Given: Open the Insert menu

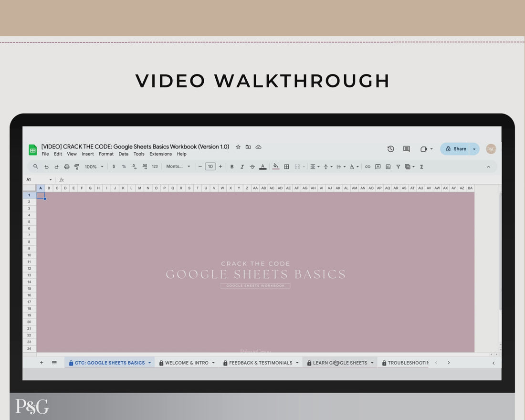Looking at the screenshot, I should tap(88, 154).
